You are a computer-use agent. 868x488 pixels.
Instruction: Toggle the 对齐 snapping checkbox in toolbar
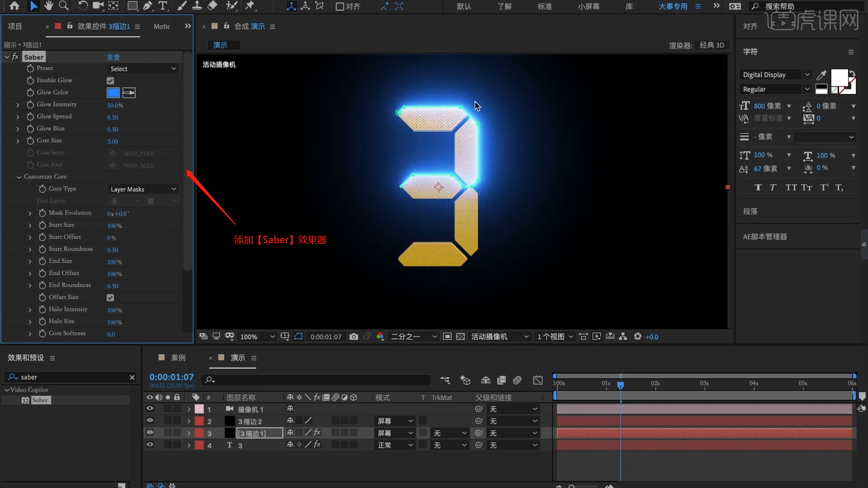[340, 6]
